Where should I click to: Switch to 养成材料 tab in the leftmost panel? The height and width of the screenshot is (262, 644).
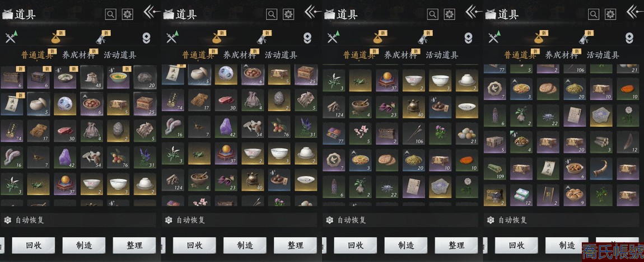[78, 55]
